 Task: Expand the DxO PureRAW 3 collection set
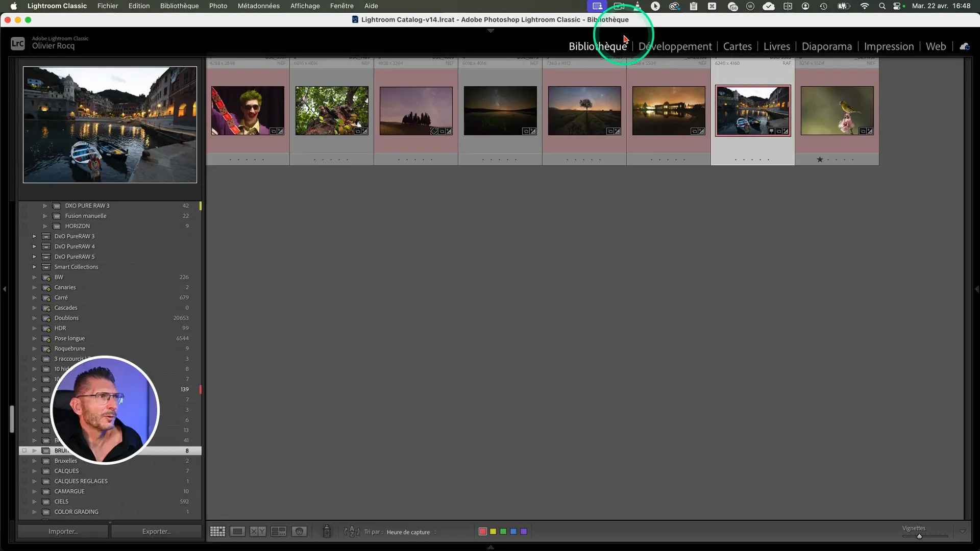(34, 237)
